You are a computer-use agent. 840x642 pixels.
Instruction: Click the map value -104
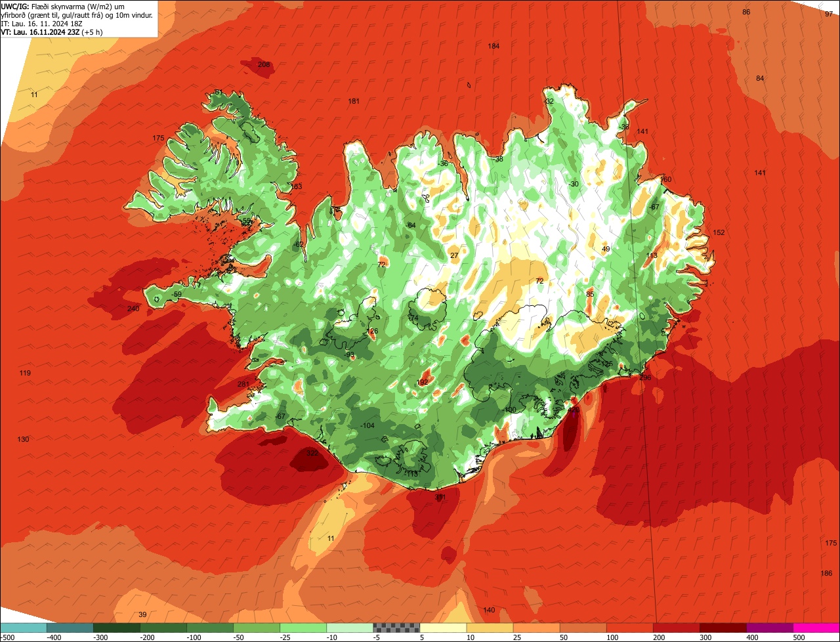click(x=367, y=425)
